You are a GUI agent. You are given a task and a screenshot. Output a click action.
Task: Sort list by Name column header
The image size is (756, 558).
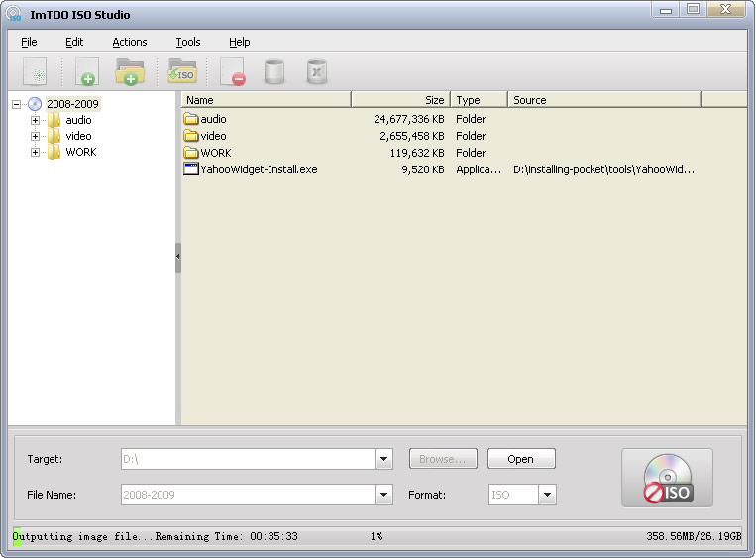(x=267, y=100)
